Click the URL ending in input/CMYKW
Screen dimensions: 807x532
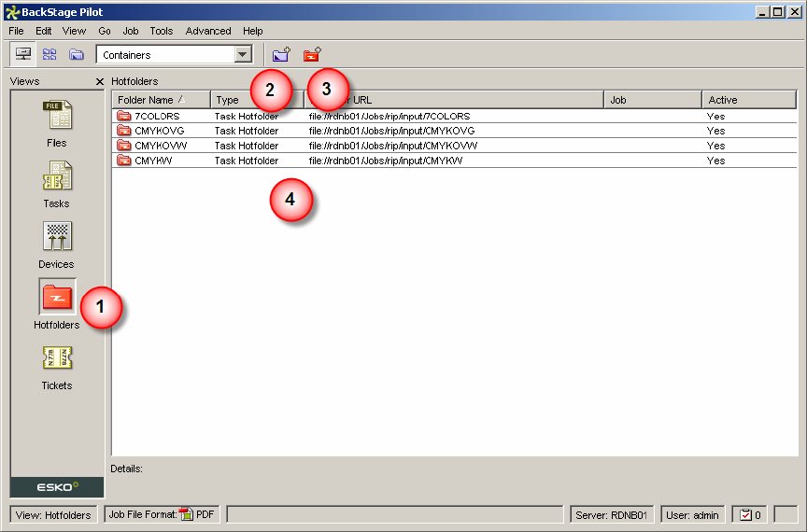click(386, 161)
